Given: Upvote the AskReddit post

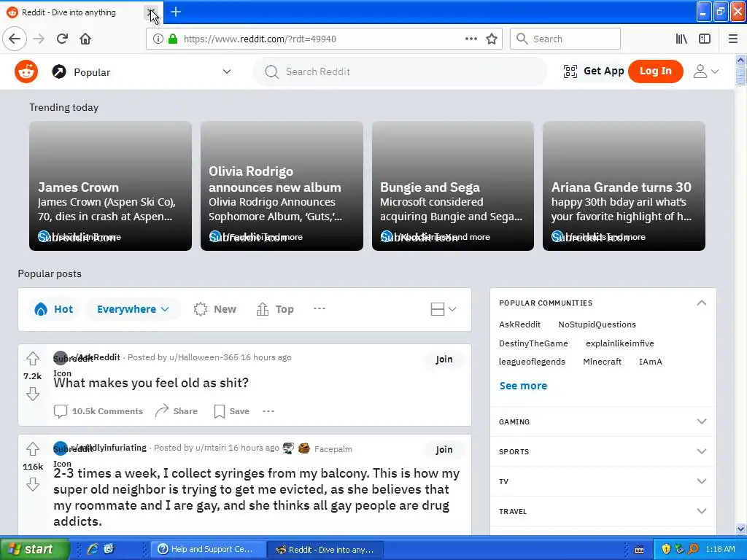Looking at the screenshot, I should coord(32,358).
